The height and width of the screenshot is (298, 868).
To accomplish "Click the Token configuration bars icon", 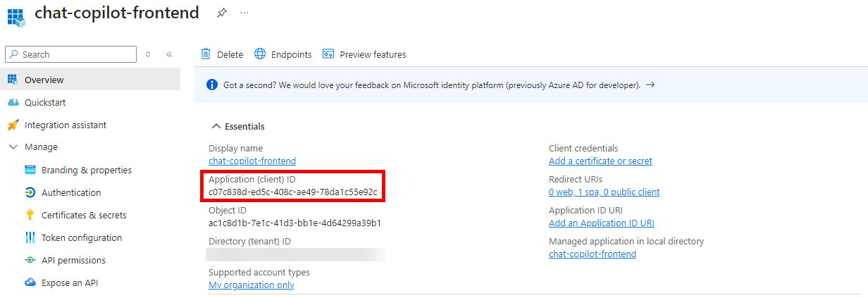I will (x=30, y=237).
